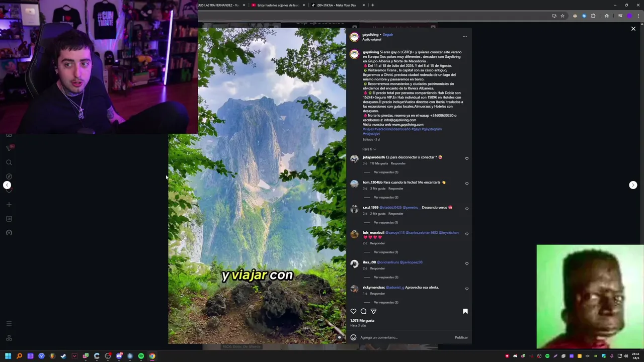Go to the next post arrow
The width and height of the screenshot is (644, 362).
[x=633, y=185]
